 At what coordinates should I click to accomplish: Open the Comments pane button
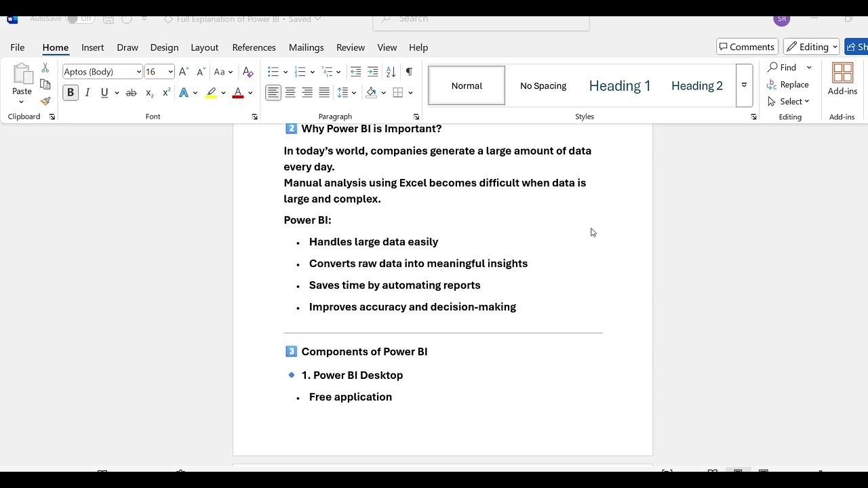tap(747, 47)
